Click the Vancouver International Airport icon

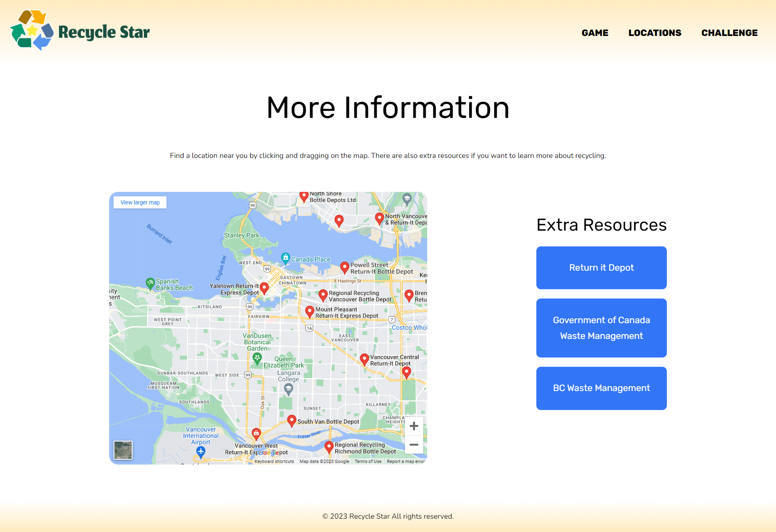click(200, 452)
